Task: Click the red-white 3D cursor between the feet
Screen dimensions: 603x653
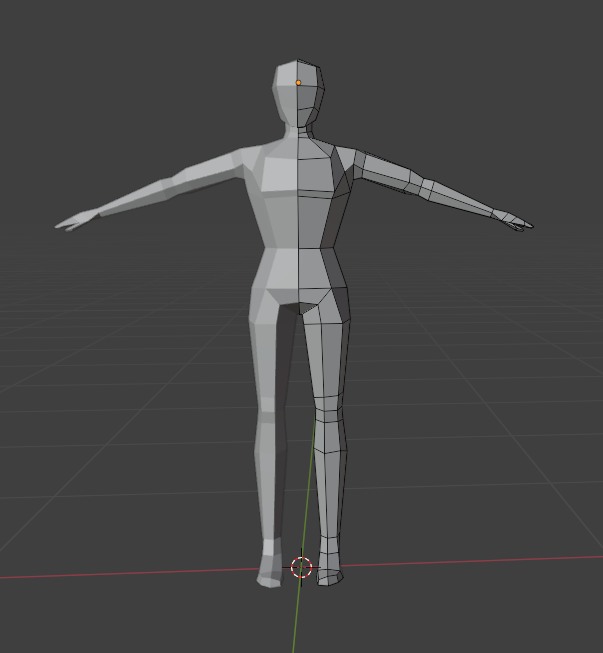Action: tap(302, 567)
